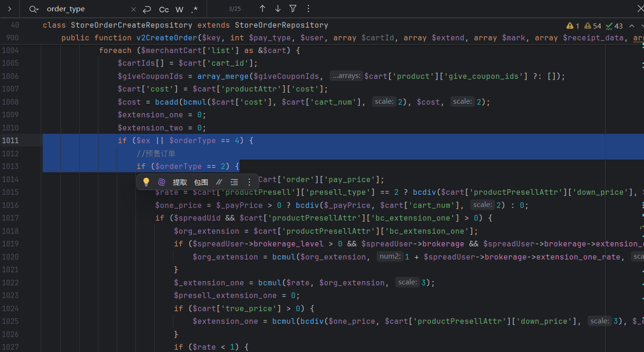Close the find bar

[640, 8]
